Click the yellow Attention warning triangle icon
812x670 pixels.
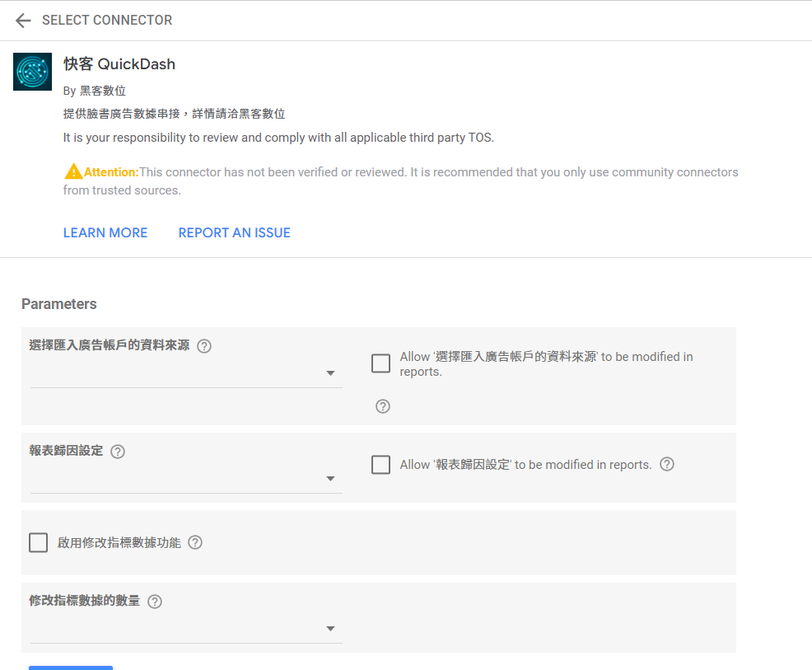tap(73, 171)
